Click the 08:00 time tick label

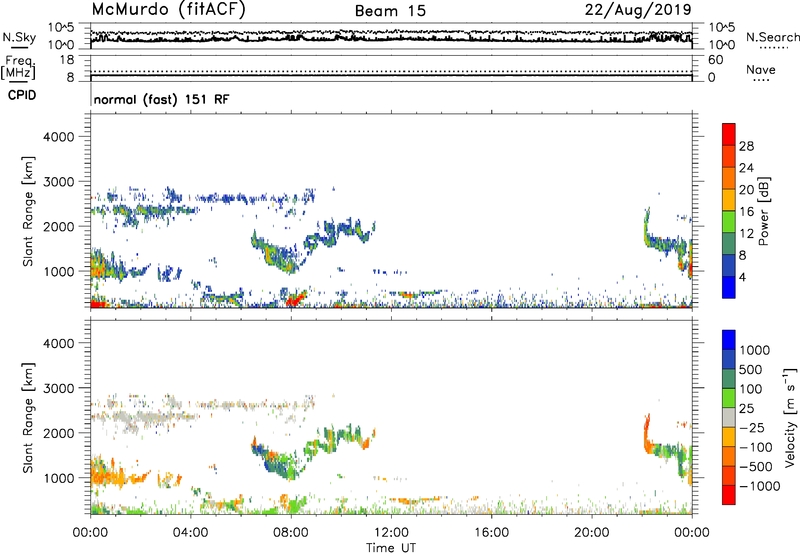(291, 533)
